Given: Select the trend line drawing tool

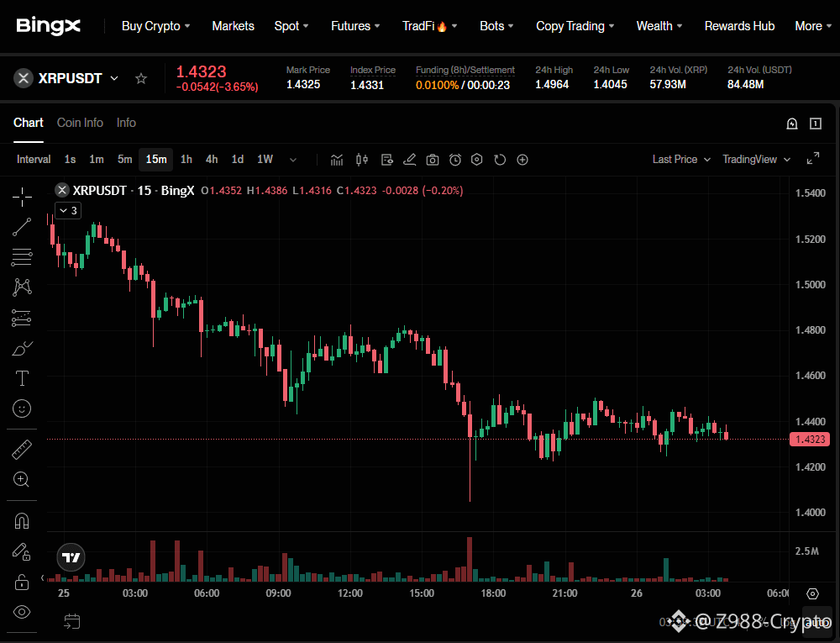Looking at the screenshot, I should tap(22, 227).
